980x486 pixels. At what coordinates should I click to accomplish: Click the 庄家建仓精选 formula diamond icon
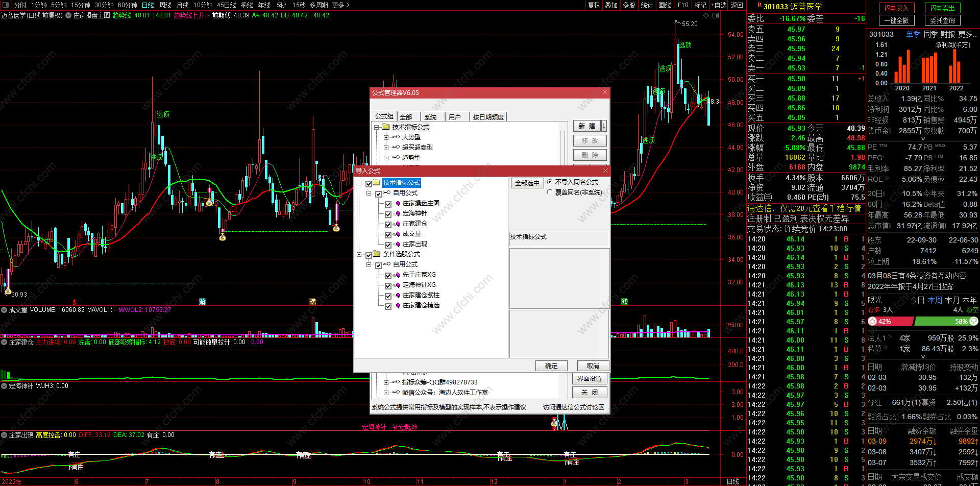[398, 305]
